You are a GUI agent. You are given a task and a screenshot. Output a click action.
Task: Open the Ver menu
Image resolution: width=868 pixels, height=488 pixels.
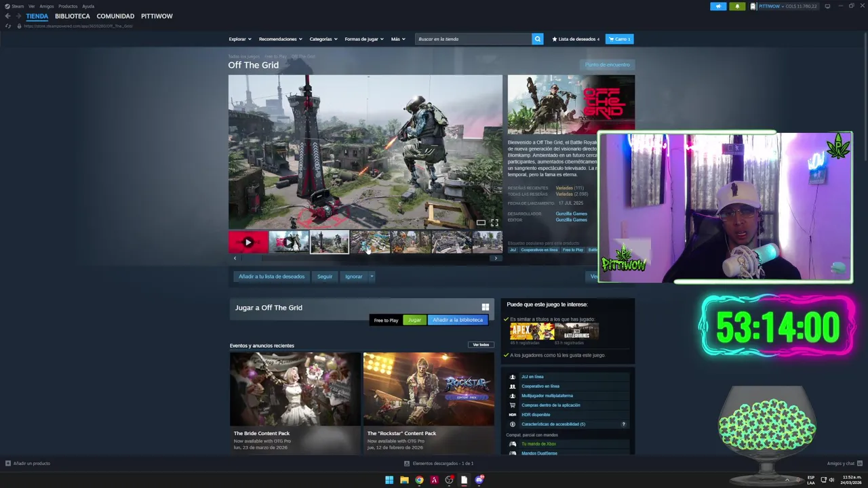click(31, 6)
